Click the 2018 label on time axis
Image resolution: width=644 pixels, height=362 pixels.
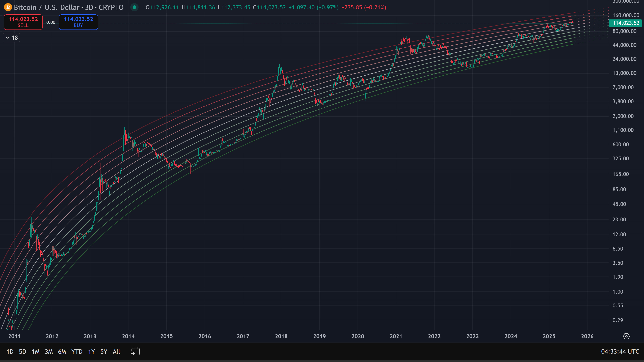(281, 336)
